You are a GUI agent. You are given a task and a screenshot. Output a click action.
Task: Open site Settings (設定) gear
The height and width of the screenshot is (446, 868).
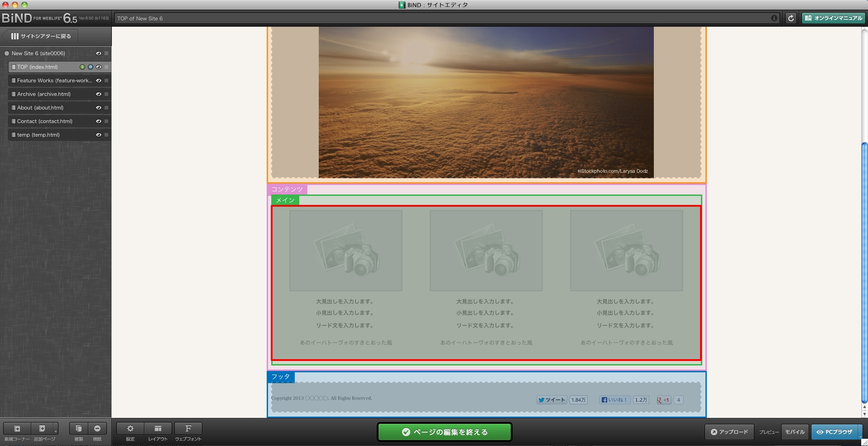(130, 428)
